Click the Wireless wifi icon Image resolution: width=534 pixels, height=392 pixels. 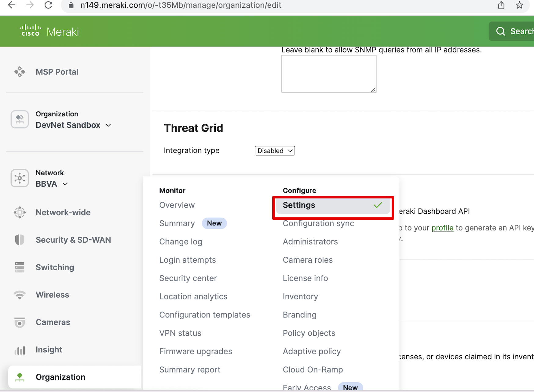pyautogui.click(x=20, y=295)
